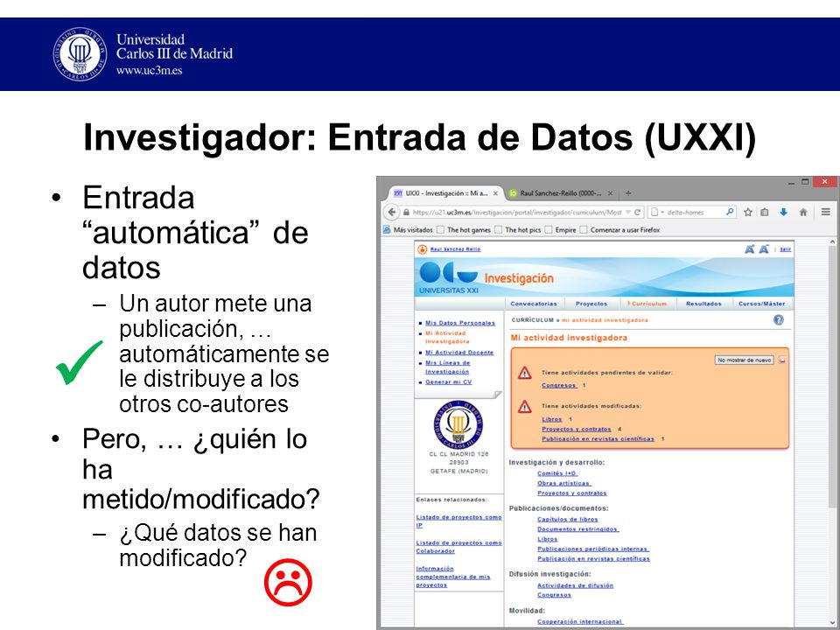Open modified Libros link in orange alert
The image size is (840, 630).
click(x=552, y=419)
